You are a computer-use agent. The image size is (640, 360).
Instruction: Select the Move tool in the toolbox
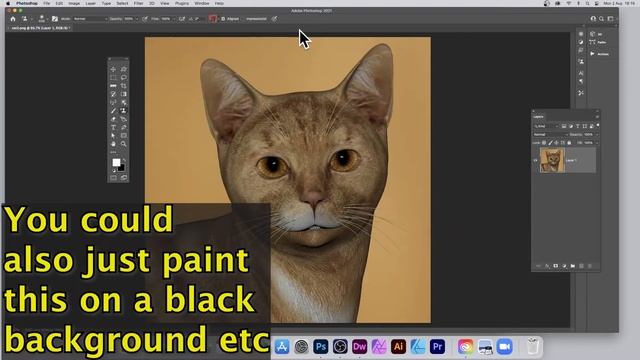point(113,69)
